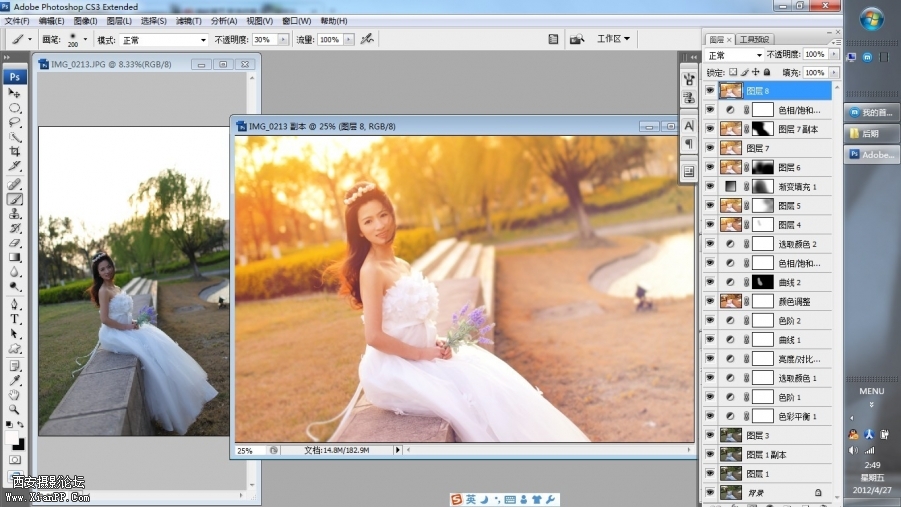Open the 滤镜(T) menu
Image resolution: width=901 pixels, height=507 pixels.
[188, 20]
